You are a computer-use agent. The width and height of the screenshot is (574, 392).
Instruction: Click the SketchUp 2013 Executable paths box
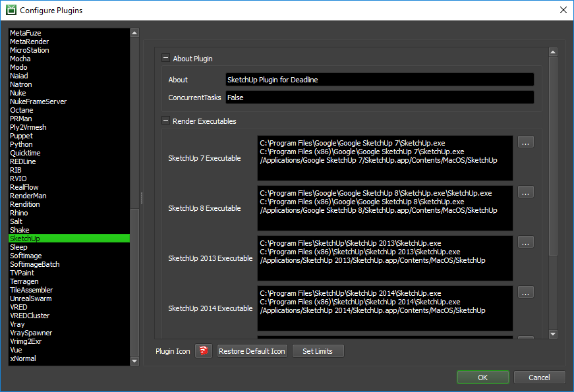point(385,258)
